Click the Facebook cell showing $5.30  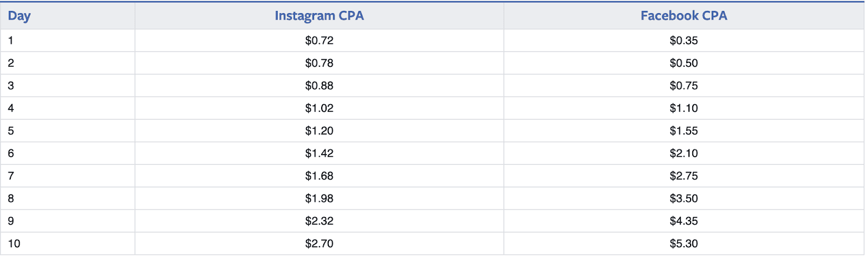tap(684, 244)
